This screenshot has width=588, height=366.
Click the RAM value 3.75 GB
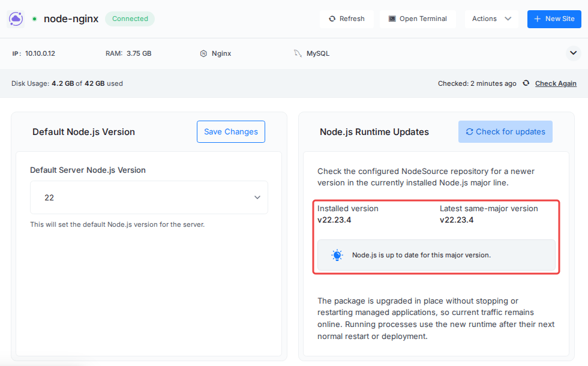[139, 53]
